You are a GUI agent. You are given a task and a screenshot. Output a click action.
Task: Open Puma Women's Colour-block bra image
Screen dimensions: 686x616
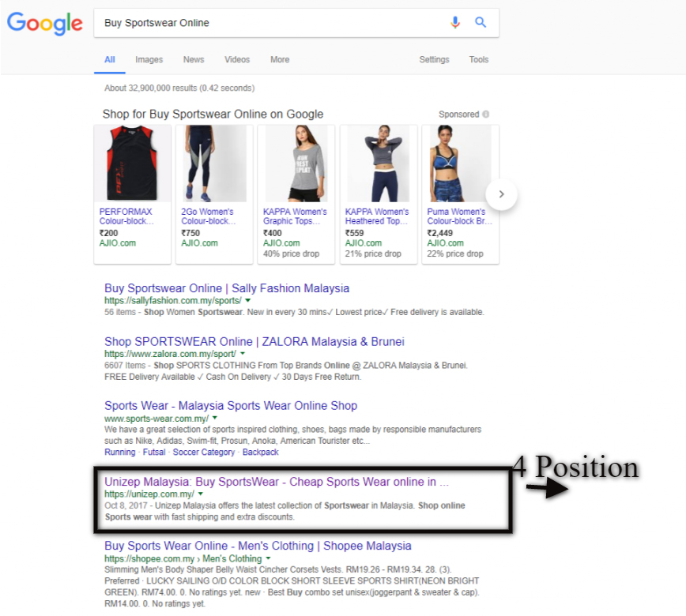tap(460, 163)
